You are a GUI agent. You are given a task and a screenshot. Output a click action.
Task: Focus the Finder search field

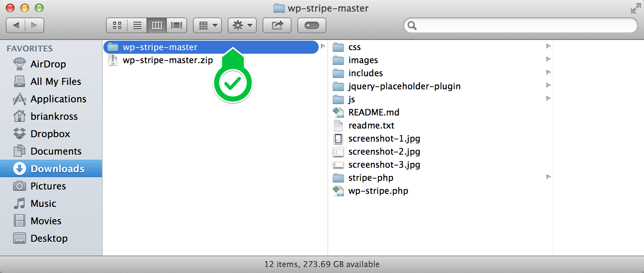(x=520, y=25)
